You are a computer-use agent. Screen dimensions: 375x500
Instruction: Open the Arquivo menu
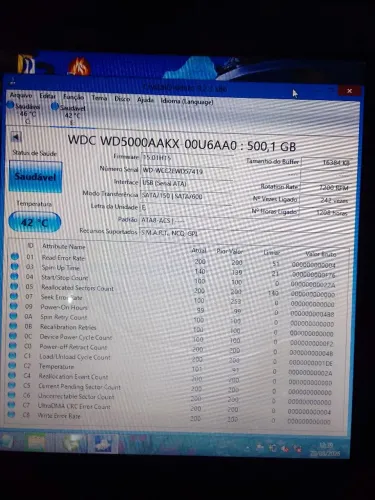coord(21,95)
